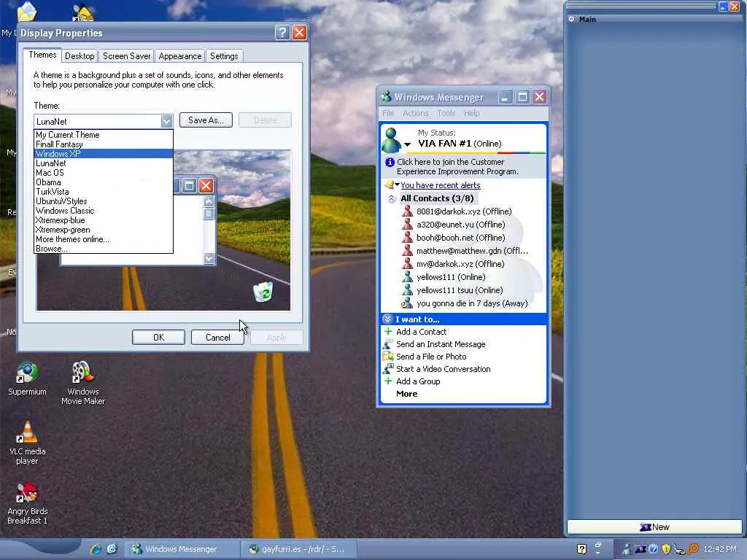747x560 pixels.
Task: Open the Actions menu in Windows Messenger
Action: pyautogui.click(x=415, y=113)
